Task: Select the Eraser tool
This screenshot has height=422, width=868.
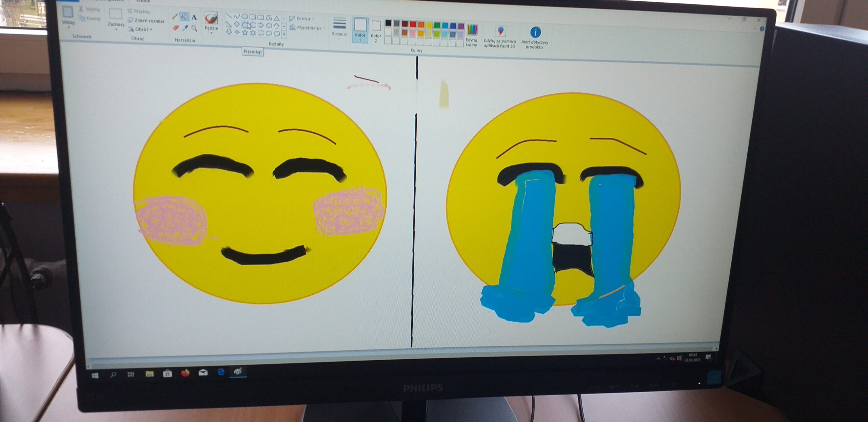Action: [x=175, y=28]
